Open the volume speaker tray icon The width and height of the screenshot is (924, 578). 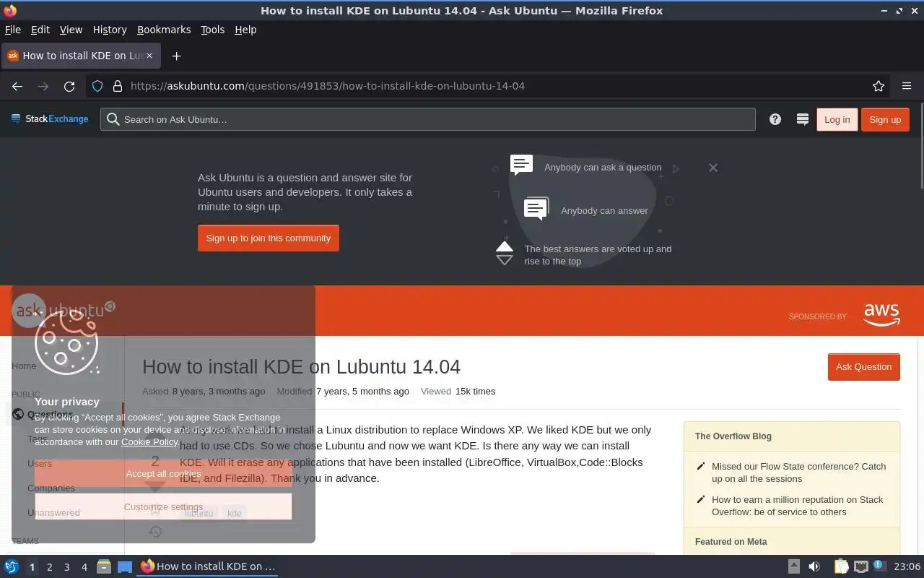(x=814, y=566)
